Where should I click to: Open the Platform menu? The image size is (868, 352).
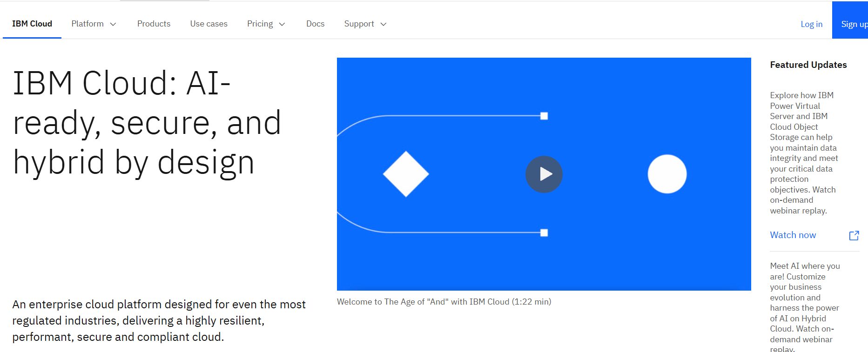pos(94,24)
